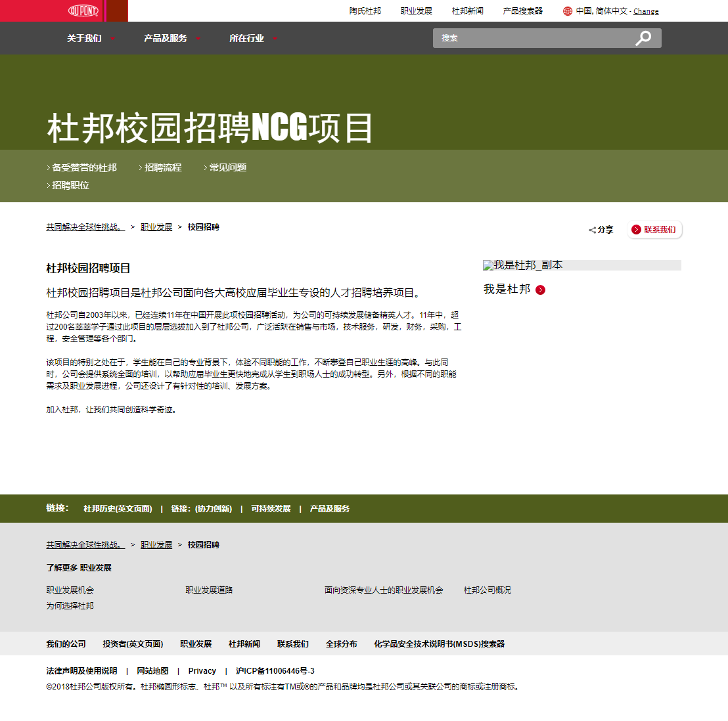The image size is (728, 721).
Task: Click footer breadcrumb current page 校园招聘
Action: click(204, 545)
